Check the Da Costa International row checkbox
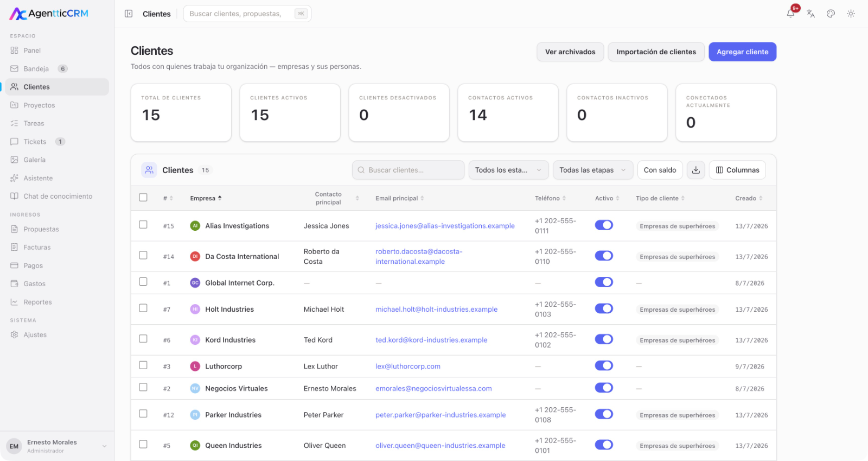This screenshot has width=868, height=461. pos(143,255)
